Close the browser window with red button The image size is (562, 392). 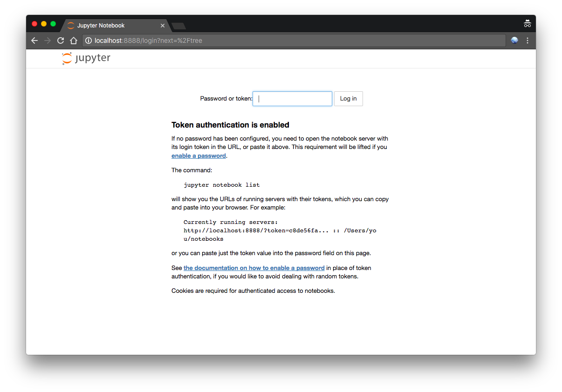point(34,24)
